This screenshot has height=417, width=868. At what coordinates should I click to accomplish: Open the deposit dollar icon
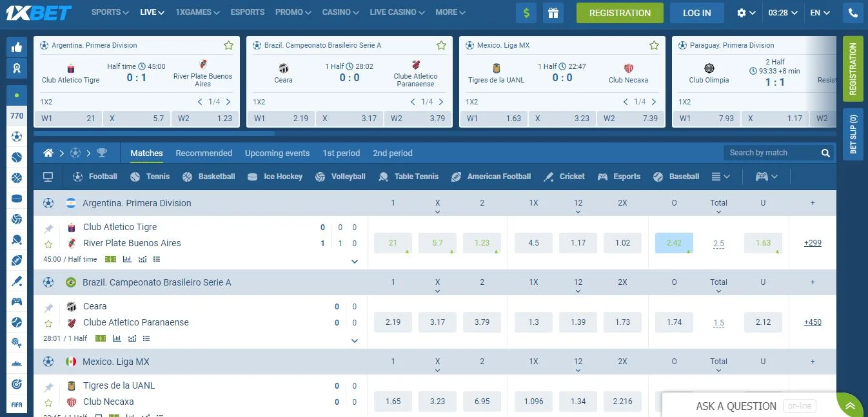(x=526, y=13)
